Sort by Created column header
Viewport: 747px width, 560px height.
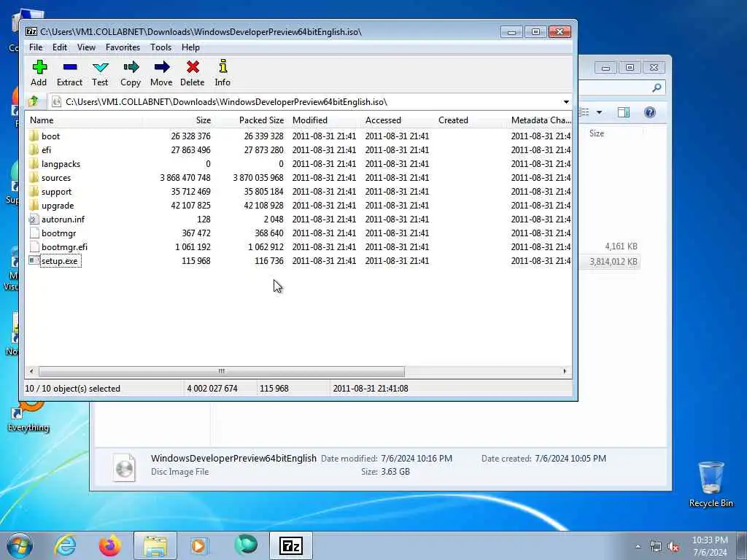[x=471, y=120]
